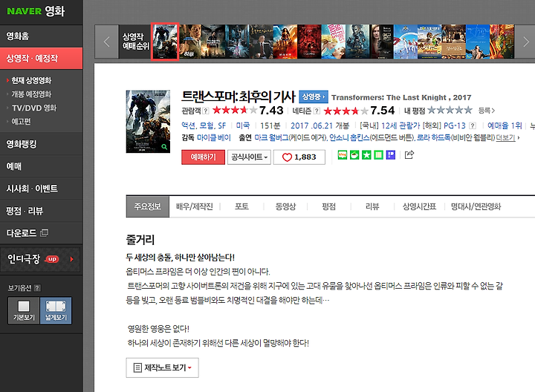
Task: Click the red 예매하기 button
Action: pyautogui.click(x=203, y=157)
